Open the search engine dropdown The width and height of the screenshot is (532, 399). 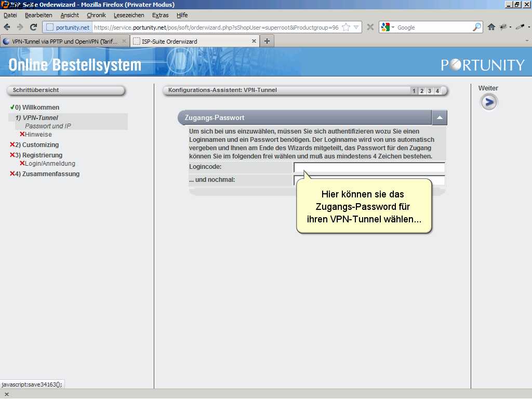click(388, 27)
